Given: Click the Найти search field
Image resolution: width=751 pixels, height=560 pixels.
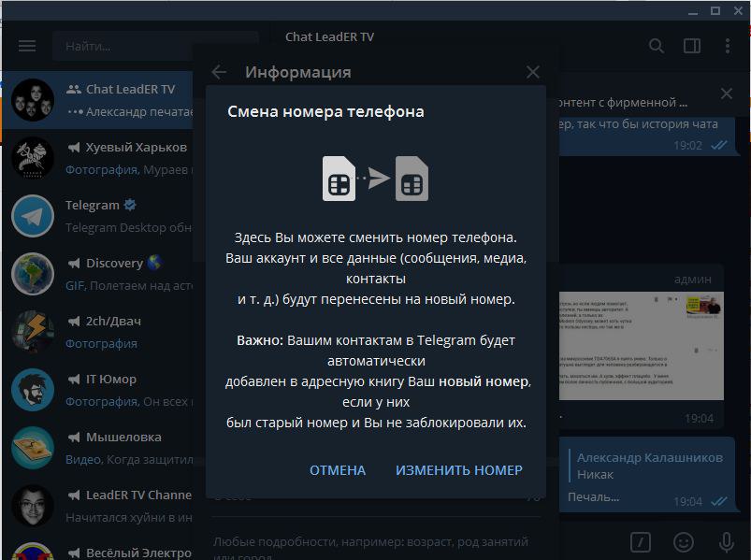Looking at the screenshot, I should [155, 46].
